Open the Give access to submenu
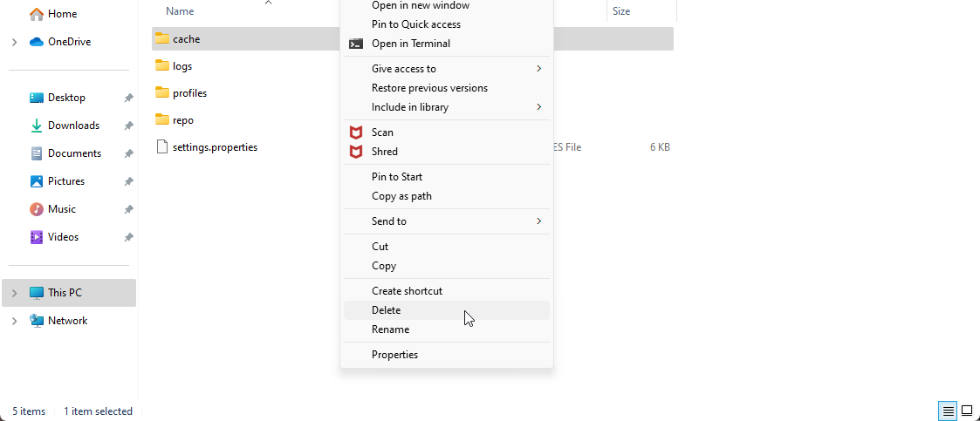The height and width of the screenshot is (421, 980). point(446,69)
